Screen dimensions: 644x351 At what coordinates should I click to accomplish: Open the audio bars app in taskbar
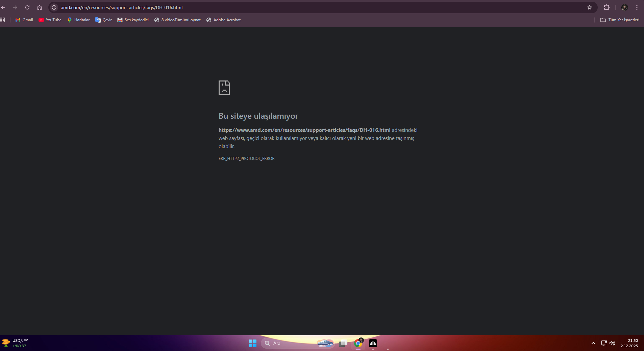tap(373, 343)
